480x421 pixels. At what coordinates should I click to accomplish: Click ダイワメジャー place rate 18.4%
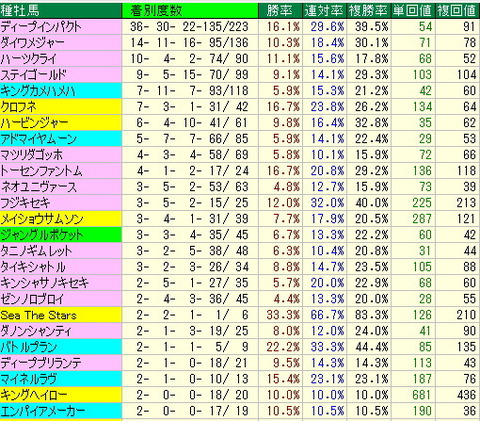327,43
